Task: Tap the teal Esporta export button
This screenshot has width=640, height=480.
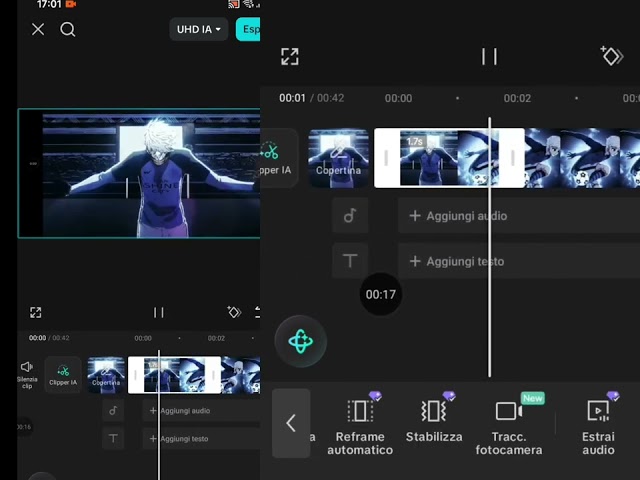Action: tap(248, 29)
